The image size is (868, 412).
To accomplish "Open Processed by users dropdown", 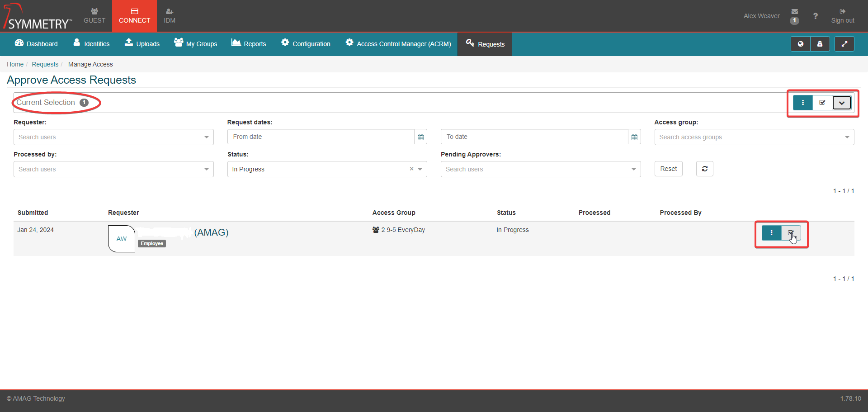I will (113, 169).
